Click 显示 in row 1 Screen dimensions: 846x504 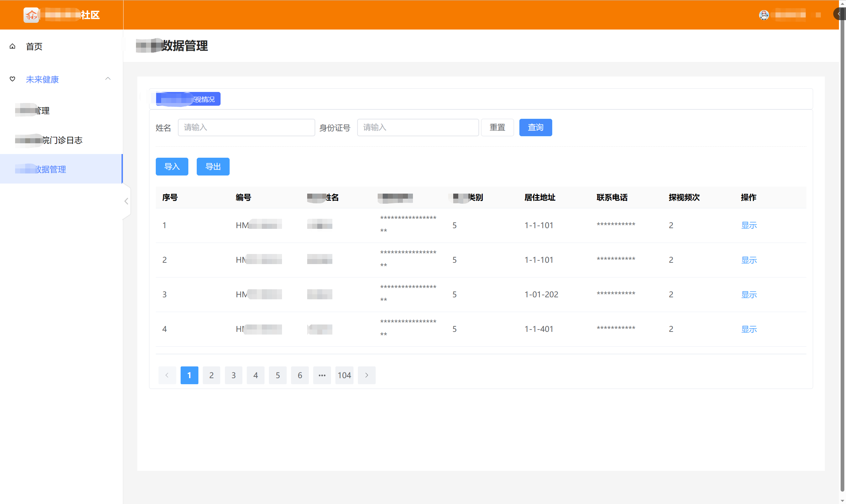click(x=749, y=225)
